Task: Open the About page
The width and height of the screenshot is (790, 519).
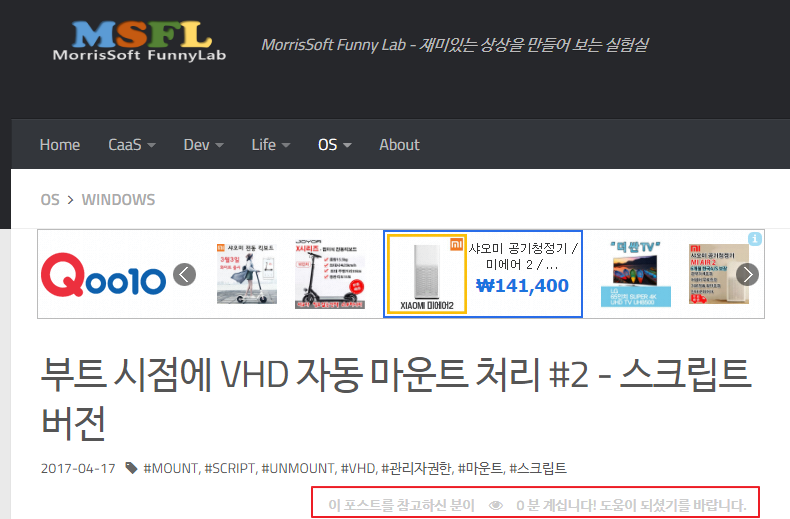Action: 399,145
